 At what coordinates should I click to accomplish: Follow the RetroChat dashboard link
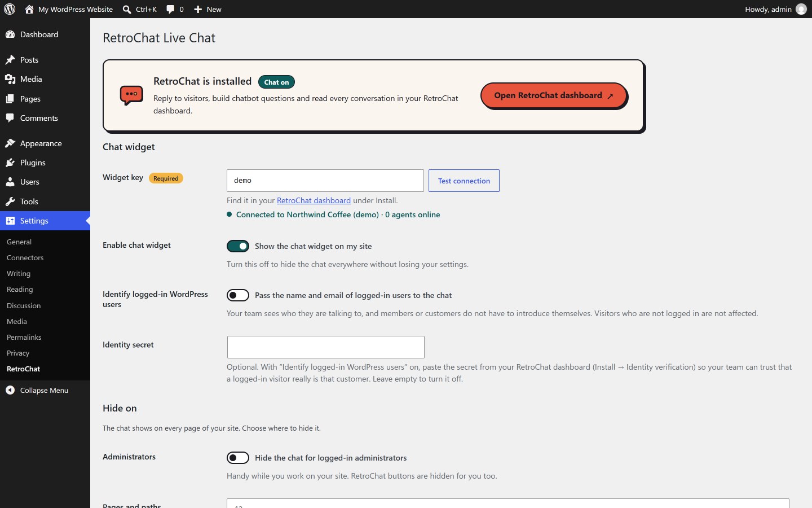[314, 200]
